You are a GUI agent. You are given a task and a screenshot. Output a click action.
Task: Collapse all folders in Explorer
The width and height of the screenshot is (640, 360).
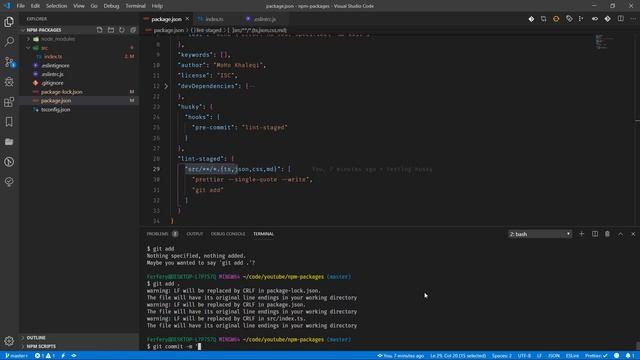[x=133, y=30]
